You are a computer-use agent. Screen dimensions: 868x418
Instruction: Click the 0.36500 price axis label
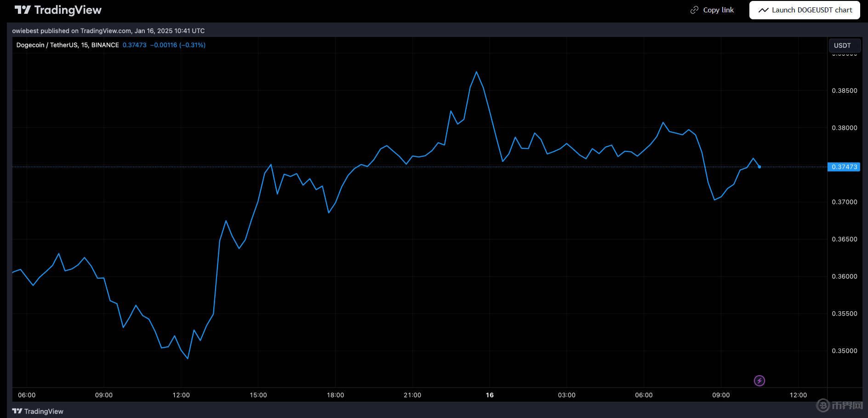(844, 239)
